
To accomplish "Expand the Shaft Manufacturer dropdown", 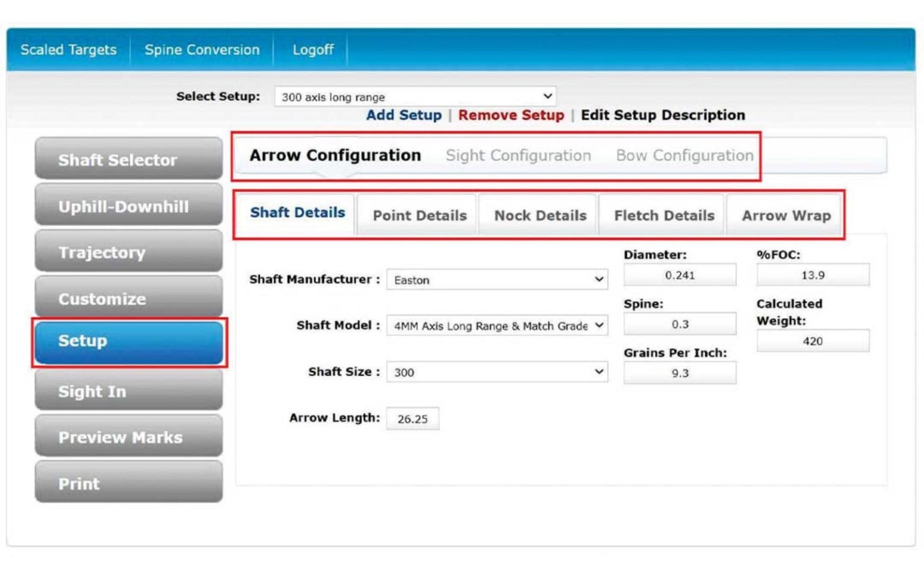I will click(496, 279).
